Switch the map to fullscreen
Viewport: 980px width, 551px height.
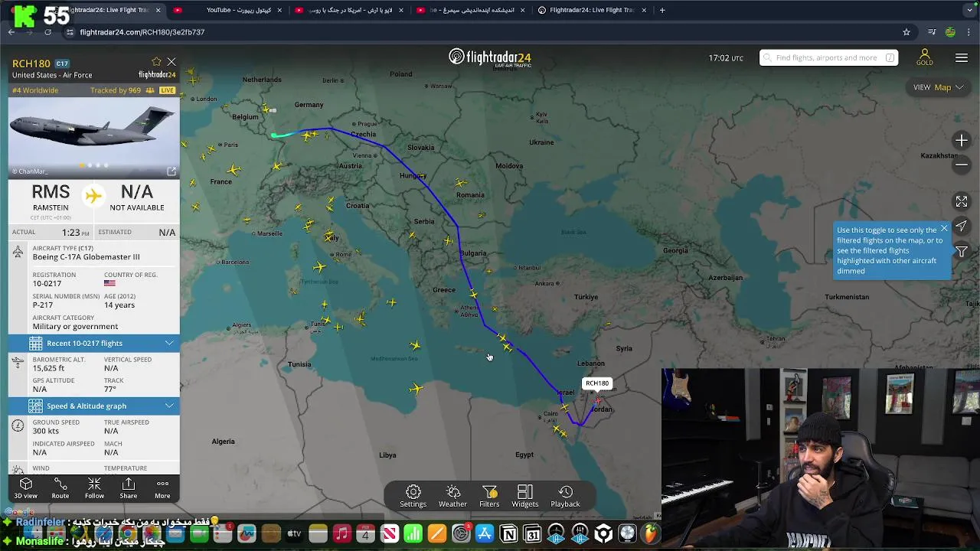[x=962, y=201]
